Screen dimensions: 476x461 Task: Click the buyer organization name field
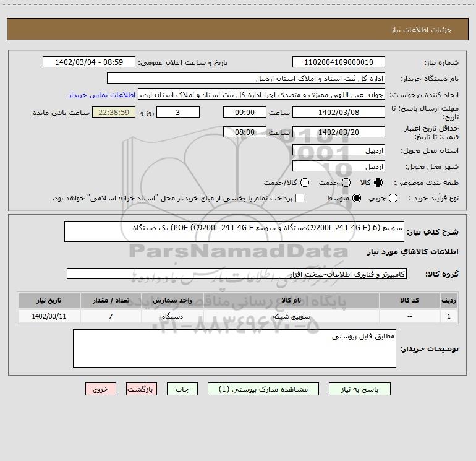(x=246, y=79)
